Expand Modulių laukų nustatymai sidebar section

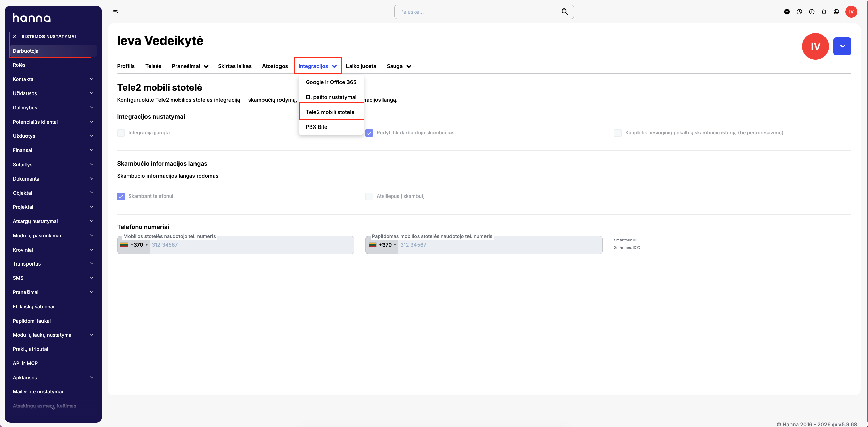(x=53, y=335)
